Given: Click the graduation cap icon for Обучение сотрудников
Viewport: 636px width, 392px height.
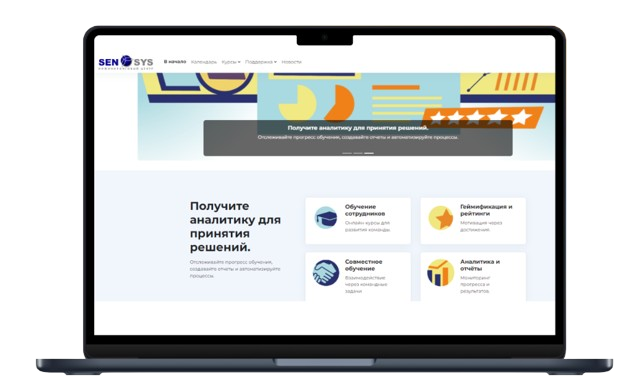Looking at the screenshot, I should pyautogui.click(x=326, y=218).
